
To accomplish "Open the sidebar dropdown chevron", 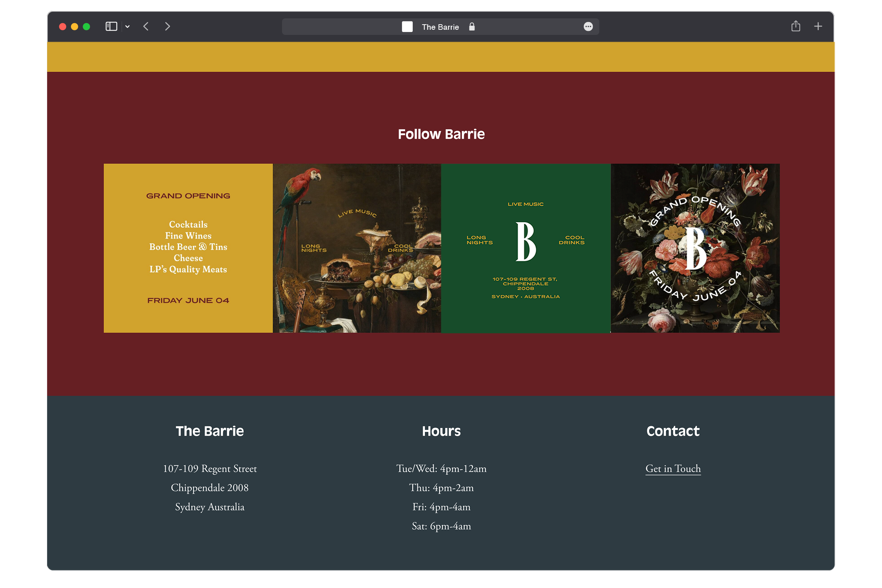I will [x=128, y=26].
